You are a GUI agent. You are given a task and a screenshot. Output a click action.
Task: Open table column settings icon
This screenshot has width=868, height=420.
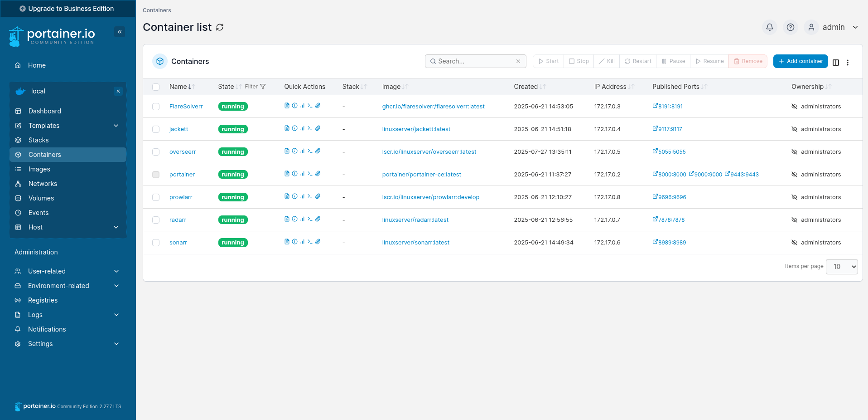tap(836, 62)
